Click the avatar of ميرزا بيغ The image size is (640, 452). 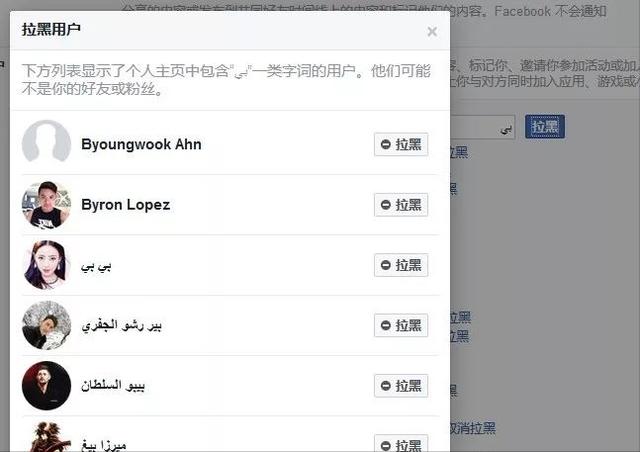tap(47, 437)
